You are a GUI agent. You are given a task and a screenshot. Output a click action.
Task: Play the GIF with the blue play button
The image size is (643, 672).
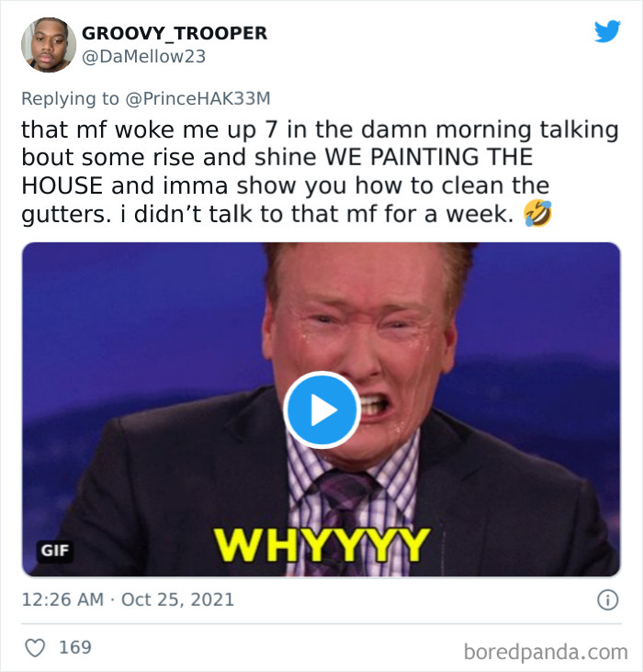(321, 409)
